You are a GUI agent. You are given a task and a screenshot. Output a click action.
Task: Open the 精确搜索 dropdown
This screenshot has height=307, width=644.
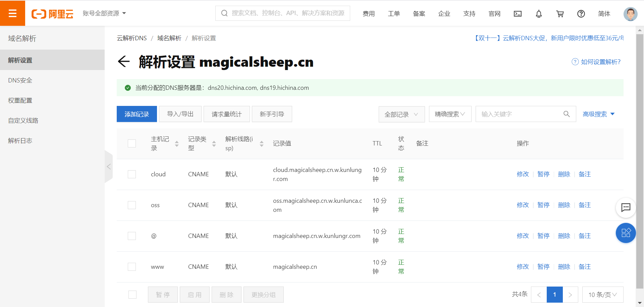pyautogui.click(x=450, y=114)
